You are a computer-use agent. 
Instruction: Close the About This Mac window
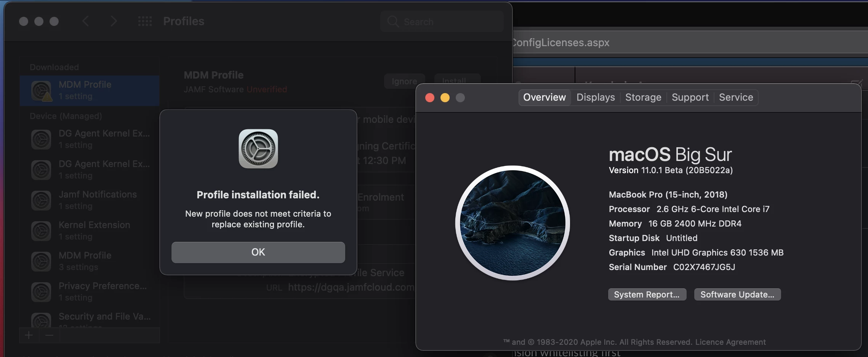click(x=430, y=98)
